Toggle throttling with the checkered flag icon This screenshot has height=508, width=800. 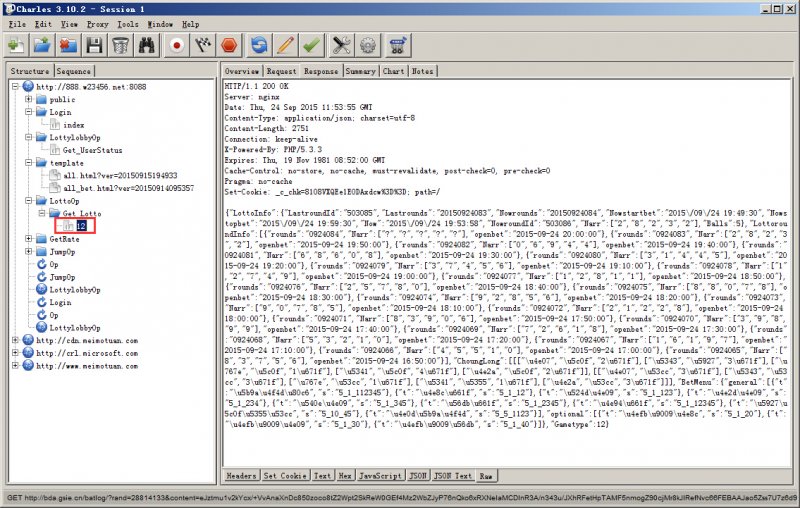[203, 45]
